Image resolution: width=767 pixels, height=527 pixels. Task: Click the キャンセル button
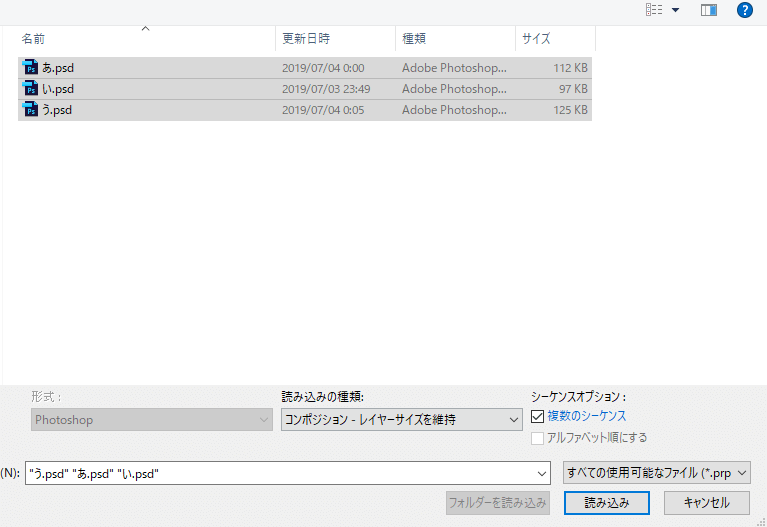[x=706, y=503]
